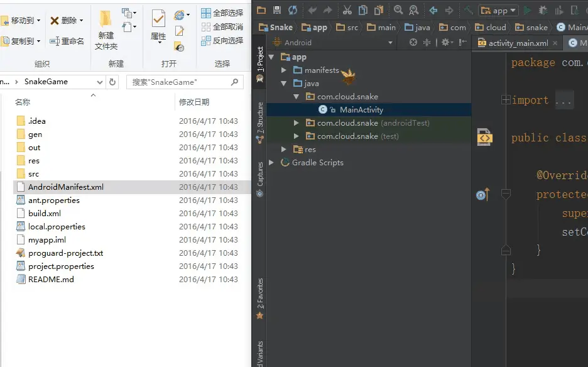This screenshot has height=367, width=588.
Task: Click 全部取消 in Explorer ribbon
Action: click(x=222, y=26)
